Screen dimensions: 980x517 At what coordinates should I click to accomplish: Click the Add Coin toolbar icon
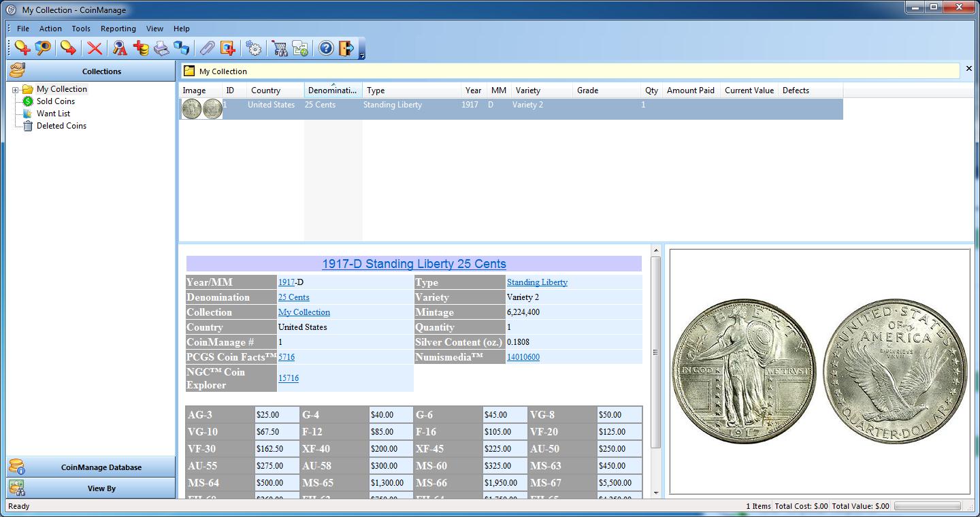(22, 48)
